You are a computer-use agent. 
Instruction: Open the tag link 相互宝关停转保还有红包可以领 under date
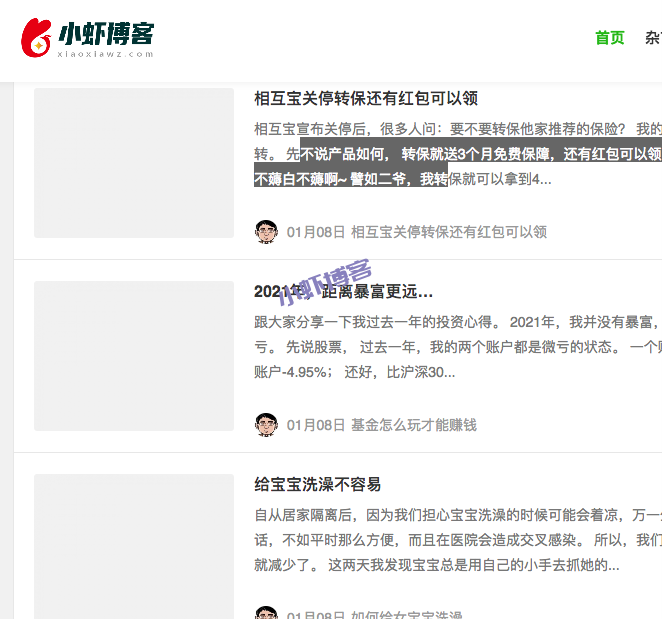(x=449, y=232)
